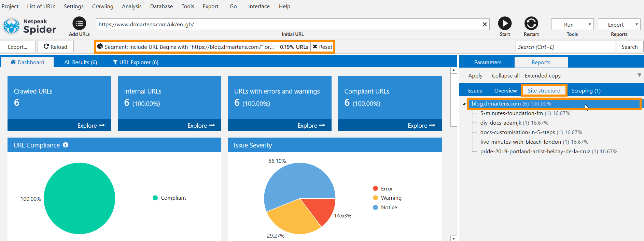
Task: Clear the initial URL with the X icon
Action: tap(485, 24)
